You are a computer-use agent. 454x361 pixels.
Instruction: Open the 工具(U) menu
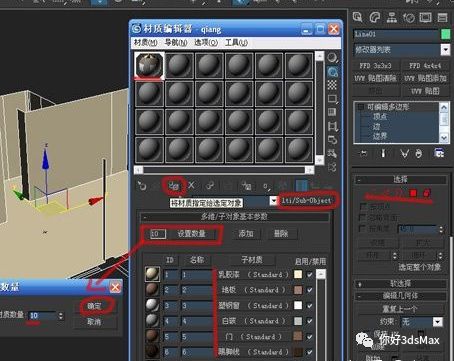(236, 43)
